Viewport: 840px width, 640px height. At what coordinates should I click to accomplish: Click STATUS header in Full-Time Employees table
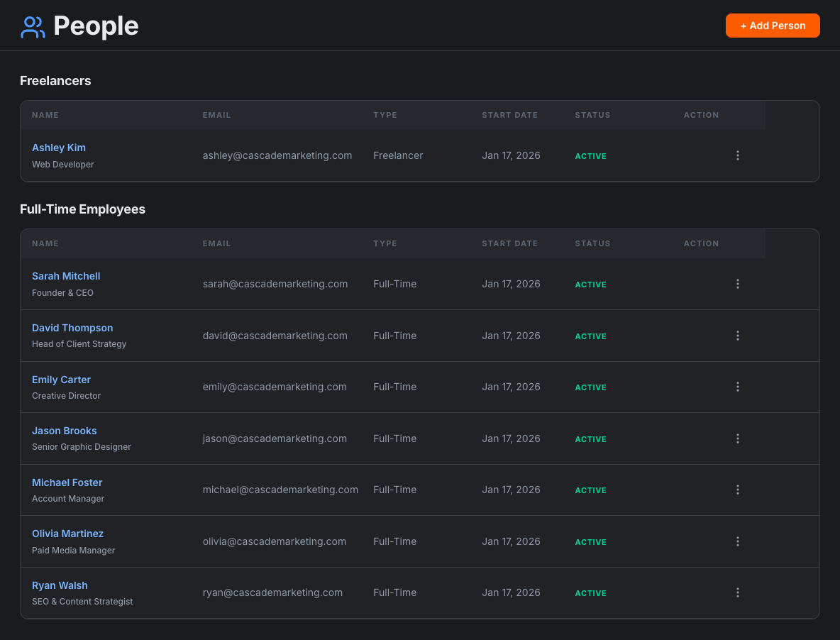[592, 243]
